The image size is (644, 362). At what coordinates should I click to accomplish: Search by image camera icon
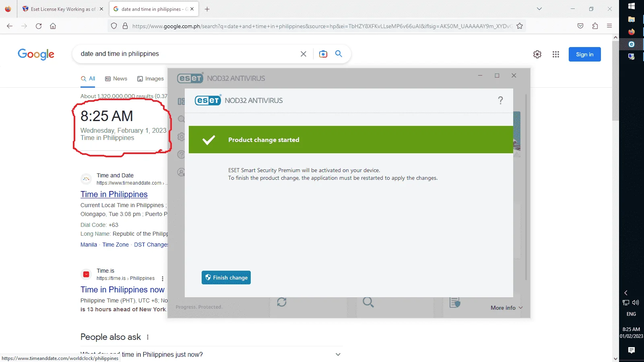(x=323, y=54)
